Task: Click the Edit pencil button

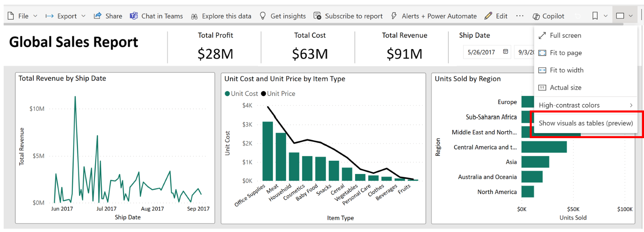Action: point(496,16)
